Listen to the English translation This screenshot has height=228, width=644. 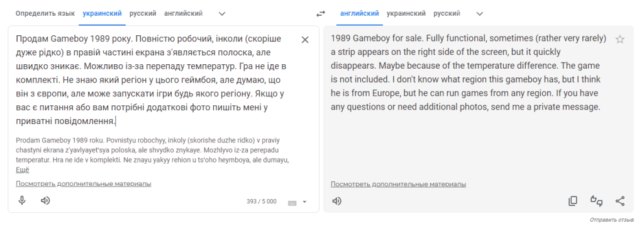pos(336,201)
